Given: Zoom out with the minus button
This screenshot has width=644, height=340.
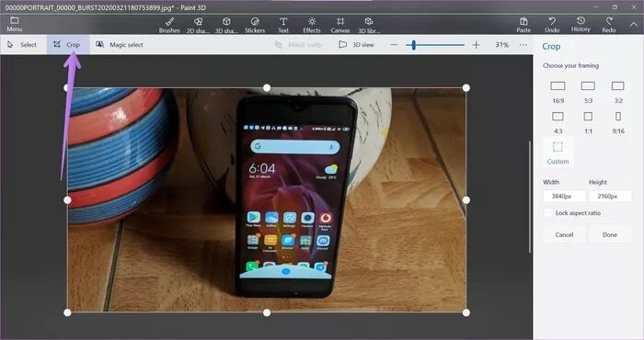Looking at the screenshot, I should coord(394,45).
